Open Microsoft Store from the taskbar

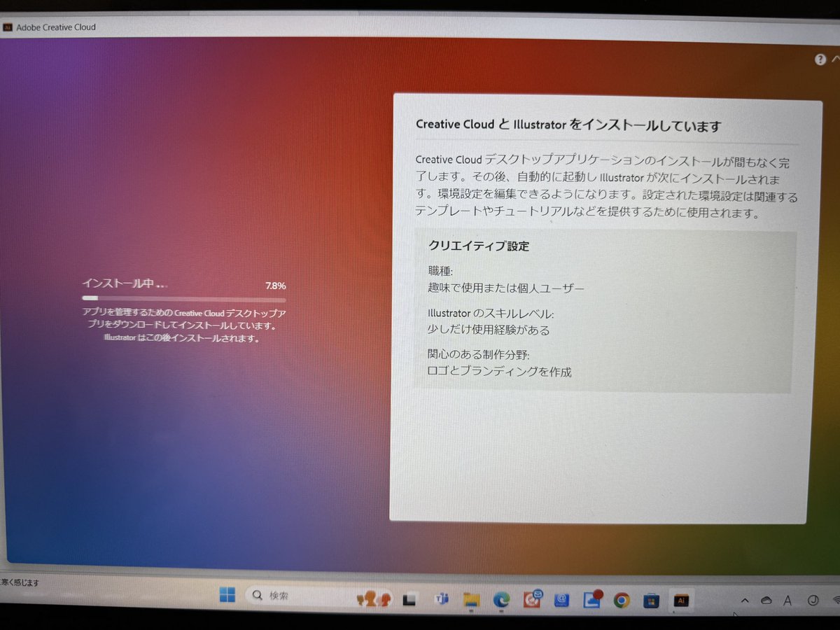click(x=651, y=601)
